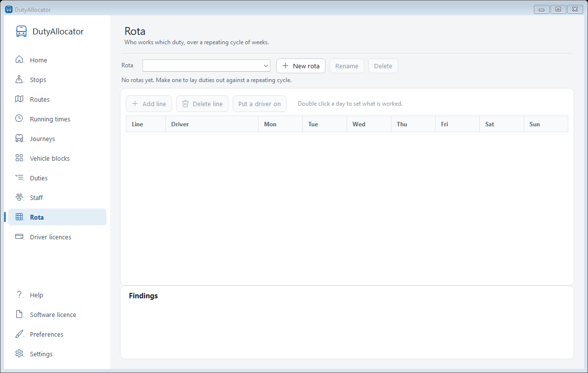Click the Rename button
This screenshot has height=373, width=588.
(347, 66)
